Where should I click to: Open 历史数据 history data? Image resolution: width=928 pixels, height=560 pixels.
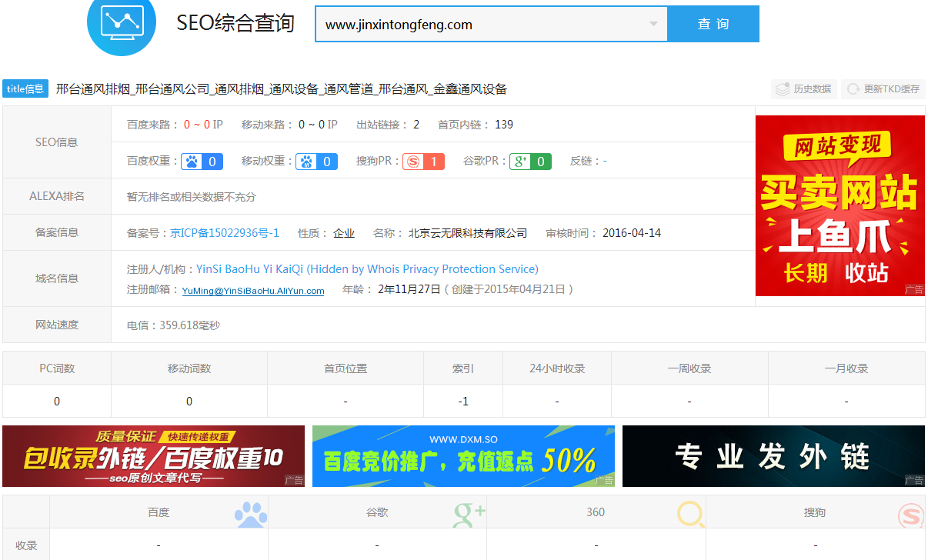(x=804, y=89)
